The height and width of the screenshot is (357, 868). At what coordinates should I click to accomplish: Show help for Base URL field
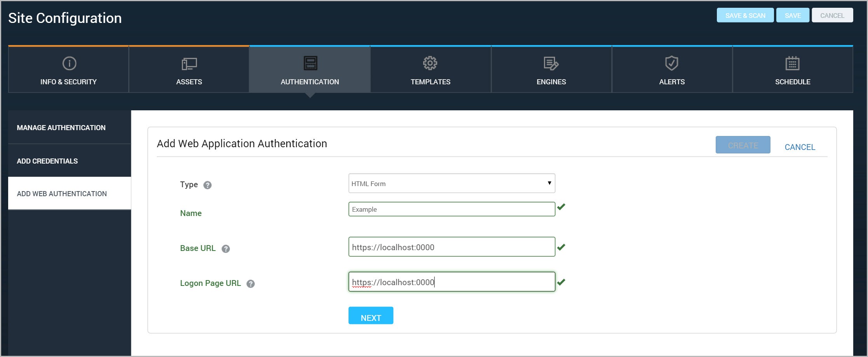[x=226, y=249]
